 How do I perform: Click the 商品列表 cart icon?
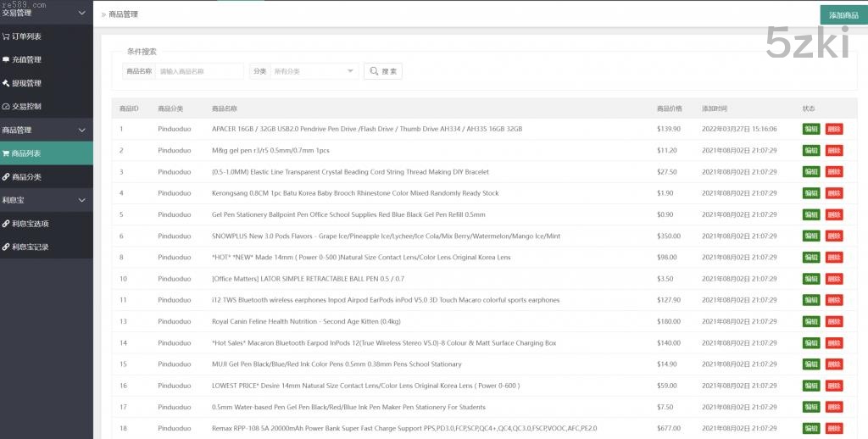tap(6, 153)
